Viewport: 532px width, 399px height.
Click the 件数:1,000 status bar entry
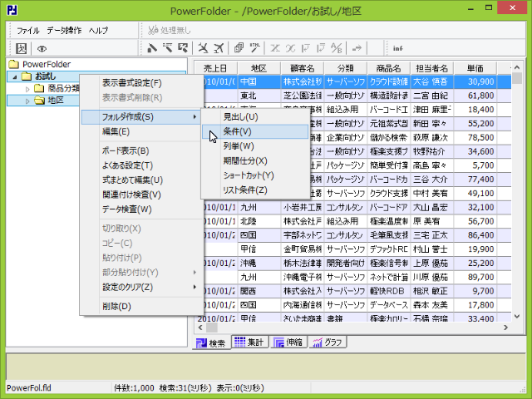pos(134,388)
